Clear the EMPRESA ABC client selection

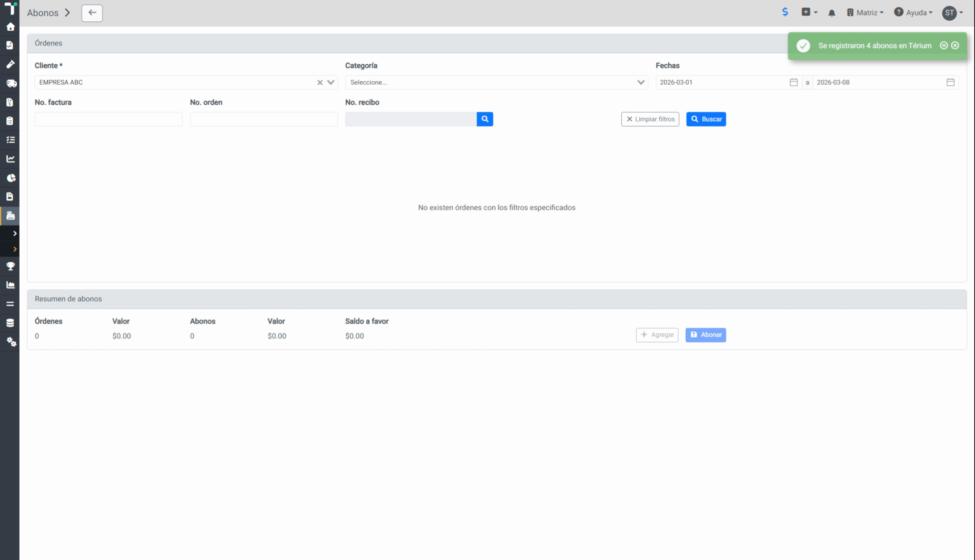pyautogui.click(x=320, y=83)
